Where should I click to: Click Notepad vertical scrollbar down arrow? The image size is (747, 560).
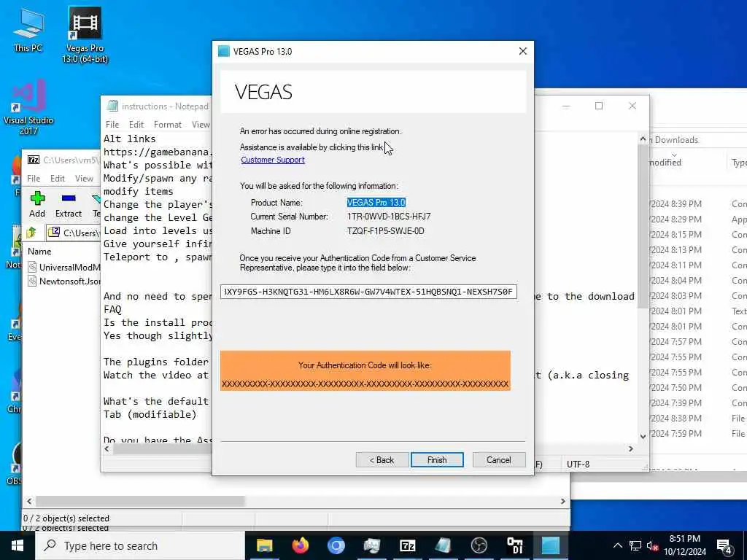click(x=643, y=436)
